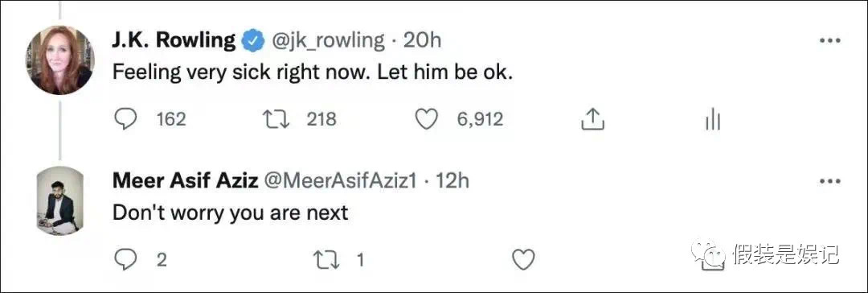Click the @MeerAsifAziz1 handle

click(341, 181)
